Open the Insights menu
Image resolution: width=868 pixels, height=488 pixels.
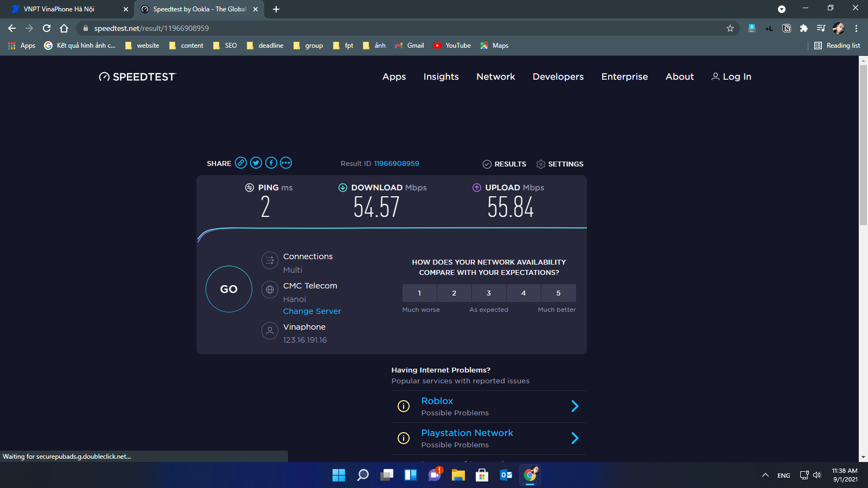point(441,77)
